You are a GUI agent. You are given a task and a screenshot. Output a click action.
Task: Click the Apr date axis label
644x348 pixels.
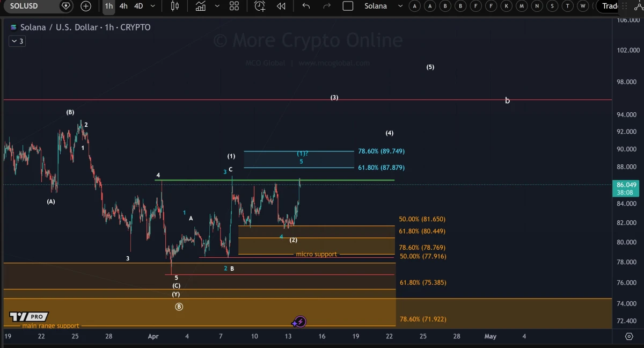coord(153,336)
